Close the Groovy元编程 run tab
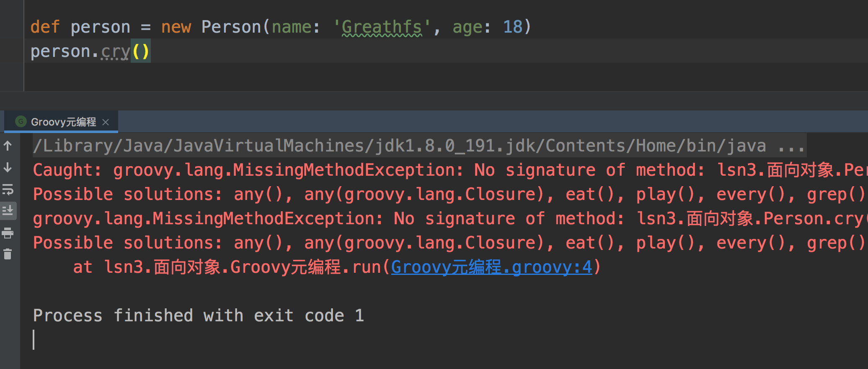 pos(106,122)
